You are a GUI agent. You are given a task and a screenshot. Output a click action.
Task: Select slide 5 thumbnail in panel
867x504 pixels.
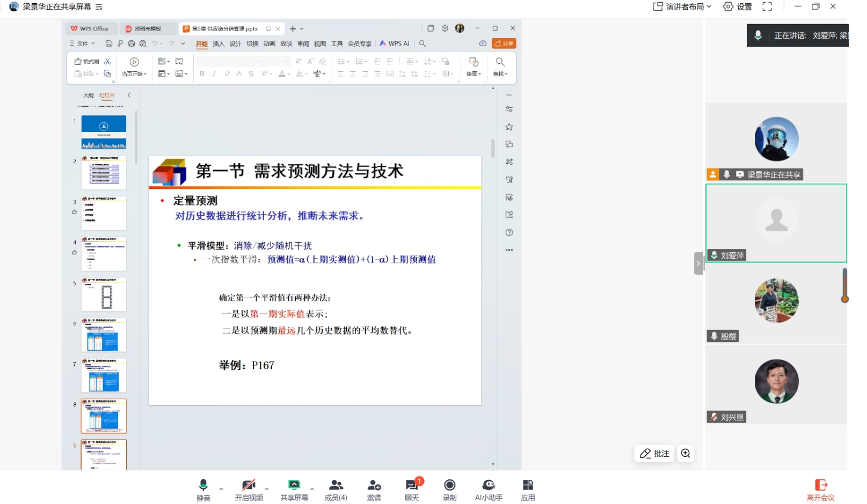(104, 295)
